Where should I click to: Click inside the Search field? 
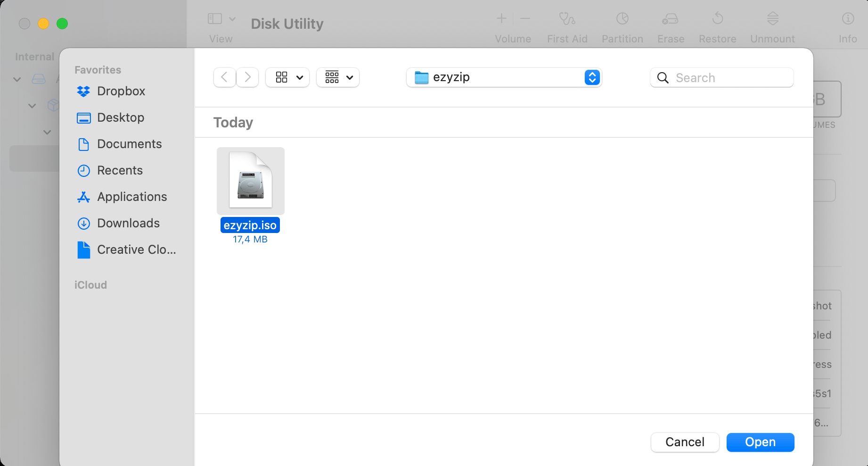pos(721,77)
